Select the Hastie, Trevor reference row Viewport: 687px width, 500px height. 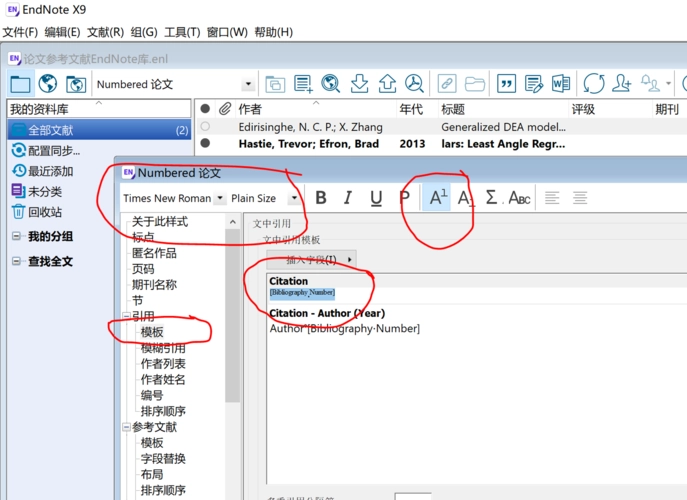442,144
